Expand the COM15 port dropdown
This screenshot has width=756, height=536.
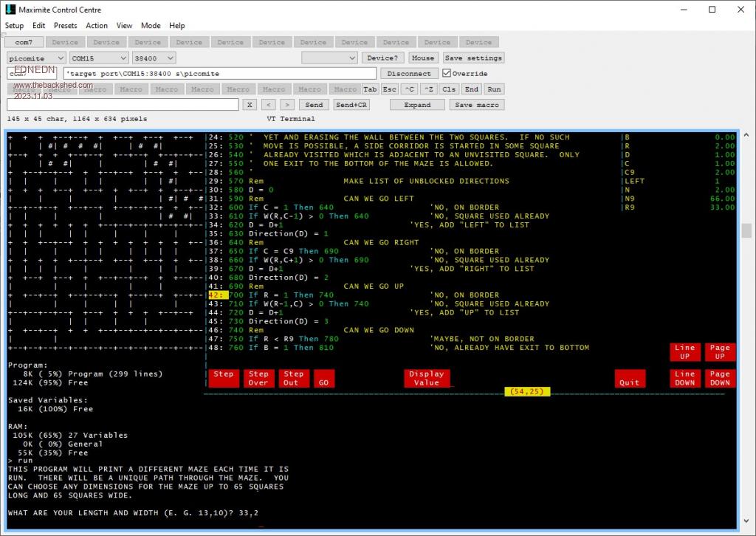tap(98, 58)
